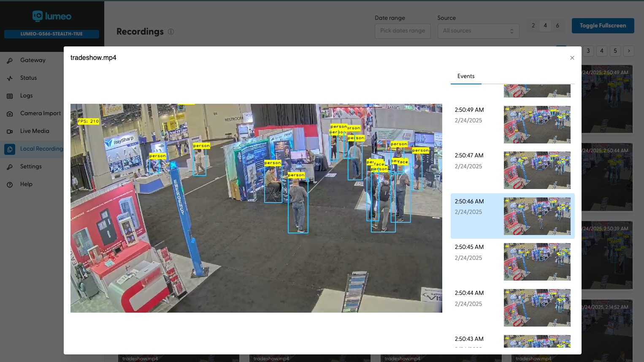
Task: Click the 2:50:44 AM timestamp text
Action: click(x=469, y=293)
